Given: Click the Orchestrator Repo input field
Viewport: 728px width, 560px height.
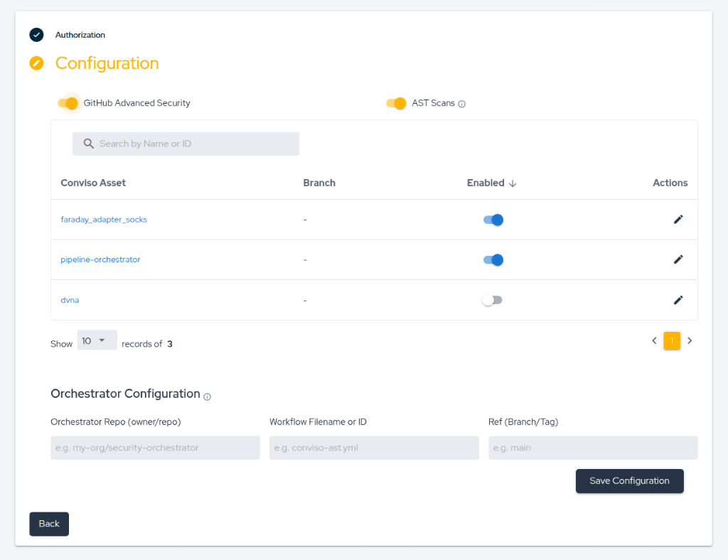Looking at the screenshot, I should click(155, 448).
